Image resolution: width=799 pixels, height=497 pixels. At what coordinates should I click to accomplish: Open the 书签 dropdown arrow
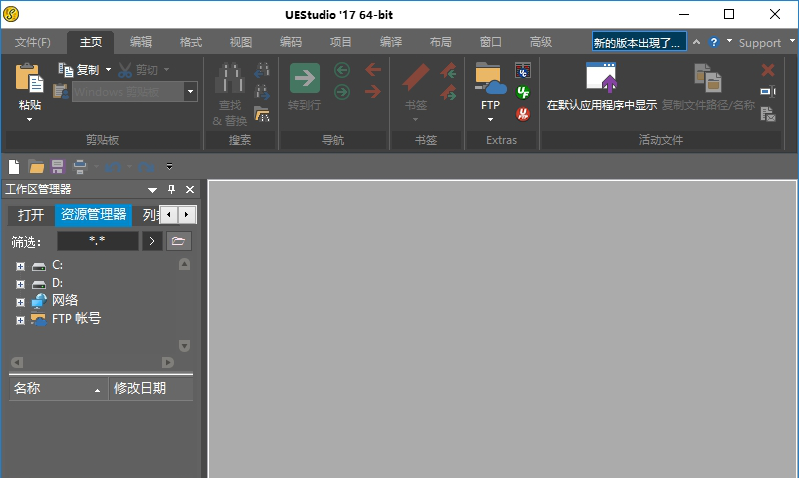[x=415, y=120]
